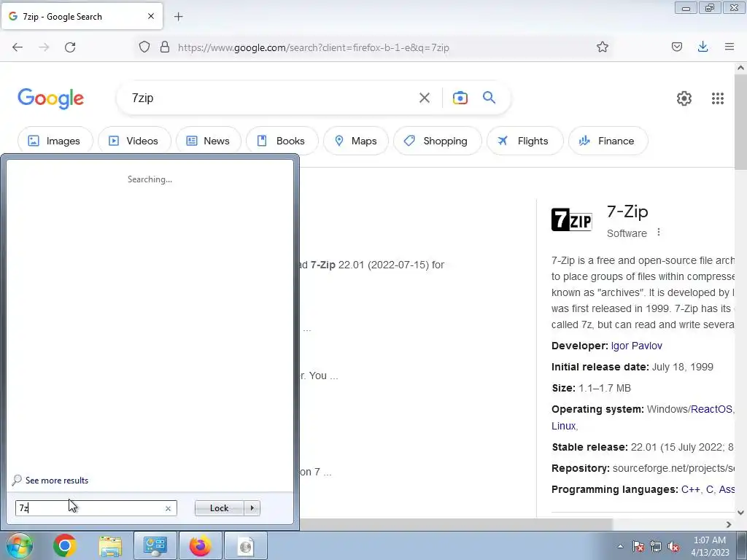
Task: Open File Explorer from the taskbar
Action: 110,545
